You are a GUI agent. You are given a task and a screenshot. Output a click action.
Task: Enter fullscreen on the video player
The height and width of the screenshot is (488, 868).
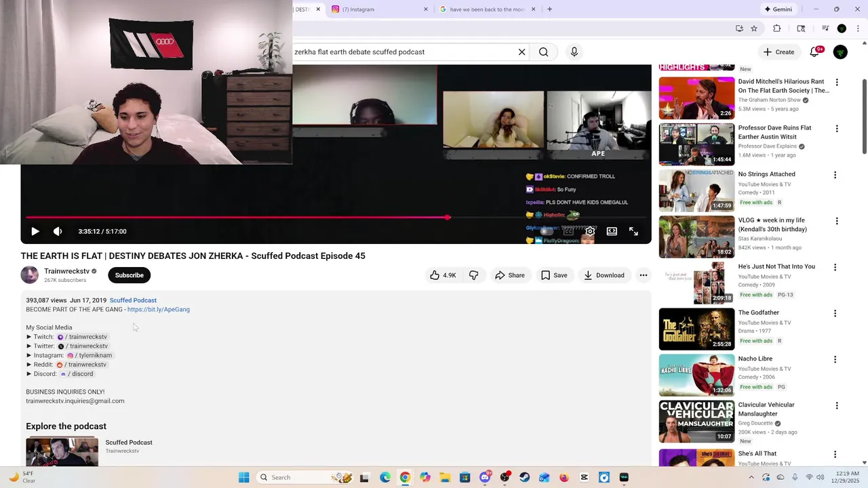tap(633, 231)
